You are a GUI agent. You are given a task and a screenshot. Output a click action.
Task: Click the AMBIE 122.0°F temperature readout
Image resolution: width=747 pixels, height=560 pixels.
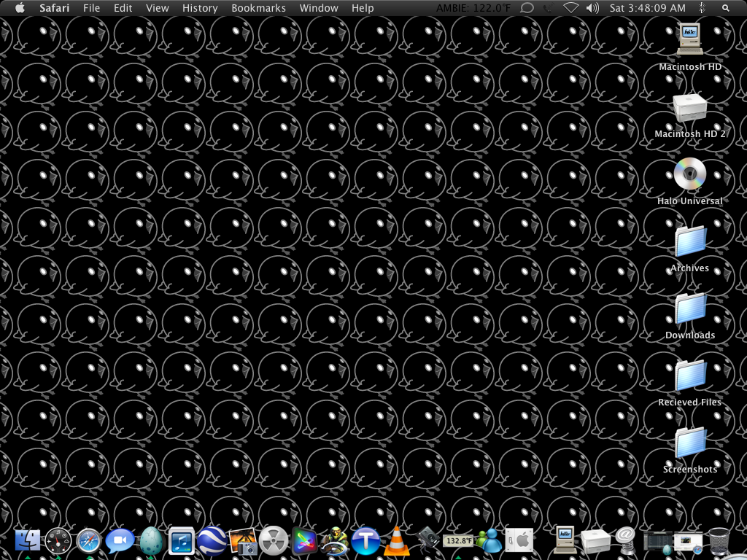(473, 8)
